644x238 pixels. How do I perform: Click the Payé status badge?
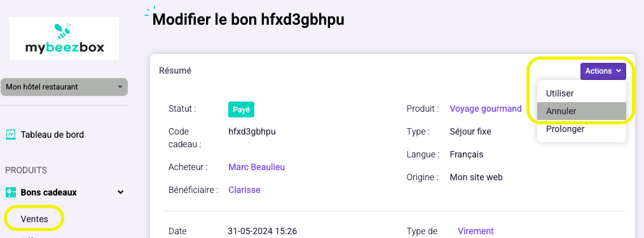[241, 110]
